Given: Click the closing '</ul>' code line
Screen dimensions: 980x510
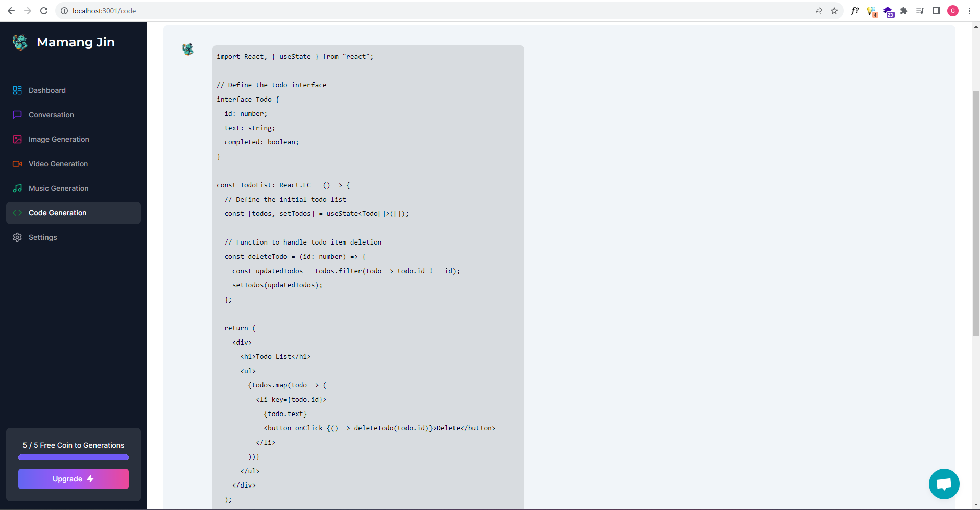Looking at the screenshot, I should (x=250, y=471).
